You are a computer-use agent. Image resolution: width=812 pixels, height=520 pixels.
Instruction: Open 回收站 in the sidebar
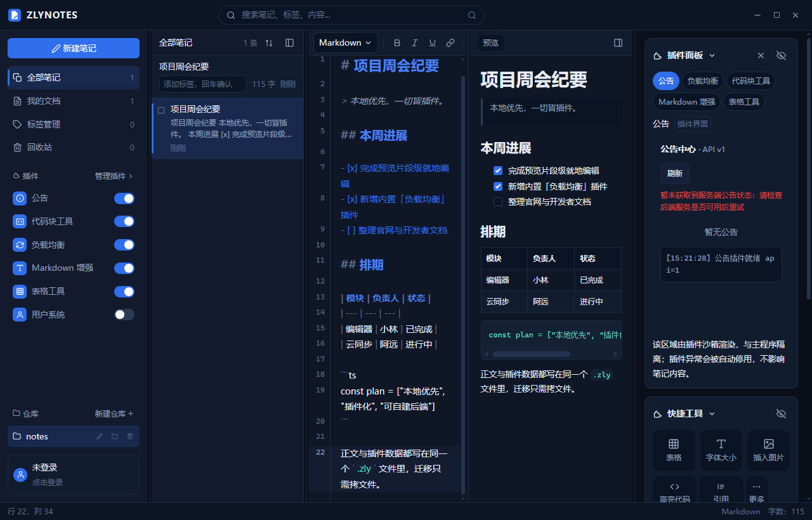pos(74,147)
